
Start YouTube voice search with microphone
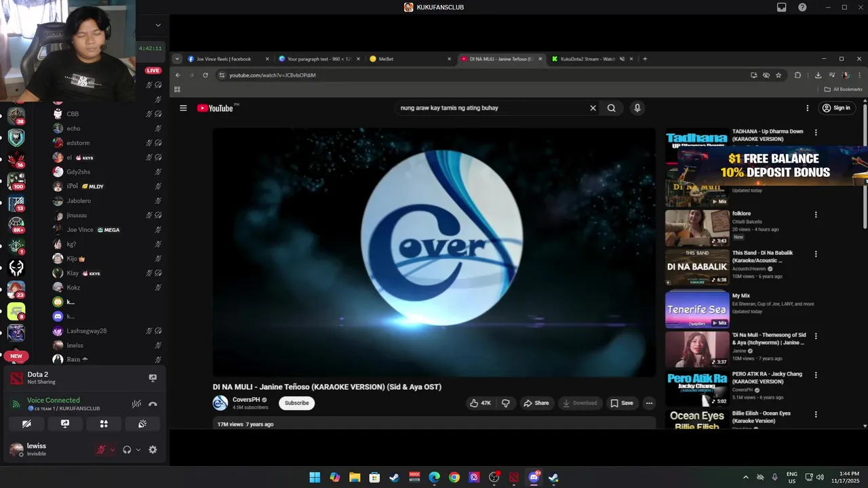[x=637, y=108]
